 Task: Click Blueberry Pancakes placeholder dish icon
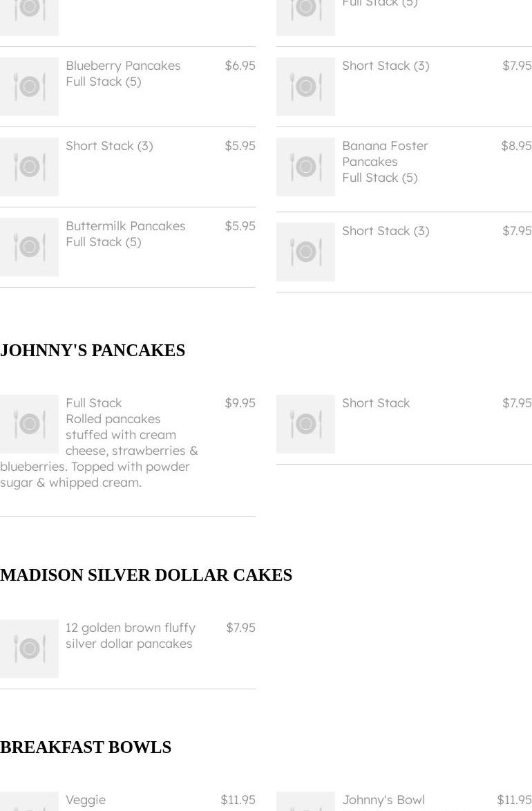pos(29,86)
